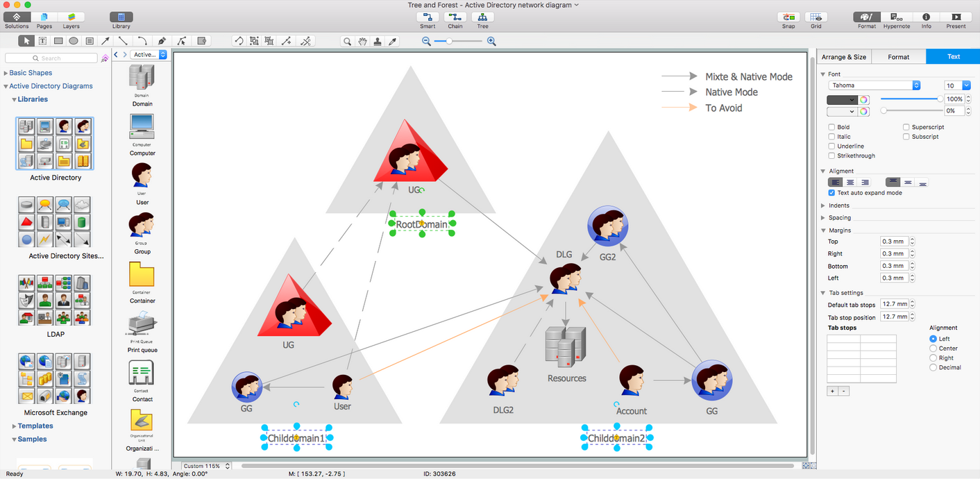Open the Pages panel
Viewport: 980px width, 479px height.
[44, 17]
